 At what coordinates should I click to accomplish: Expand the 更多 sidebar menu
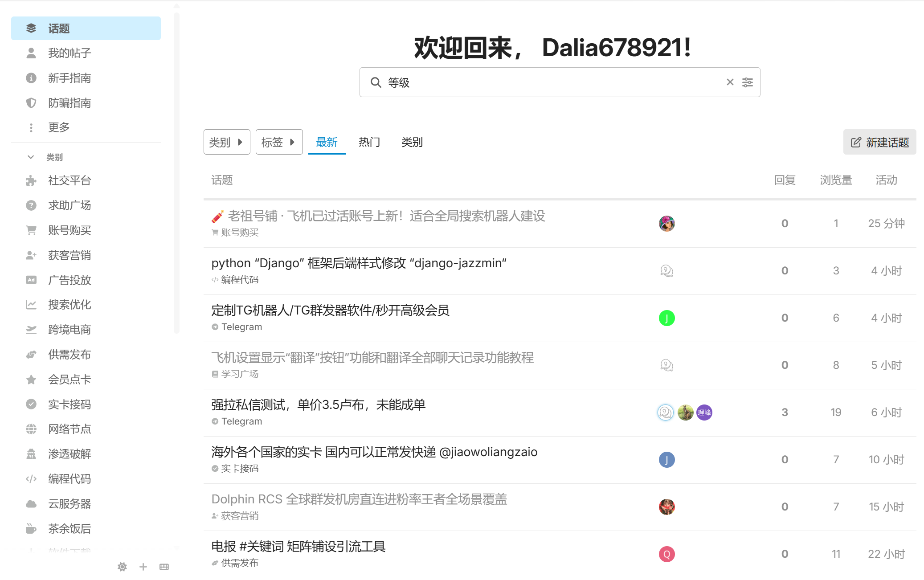59,127
